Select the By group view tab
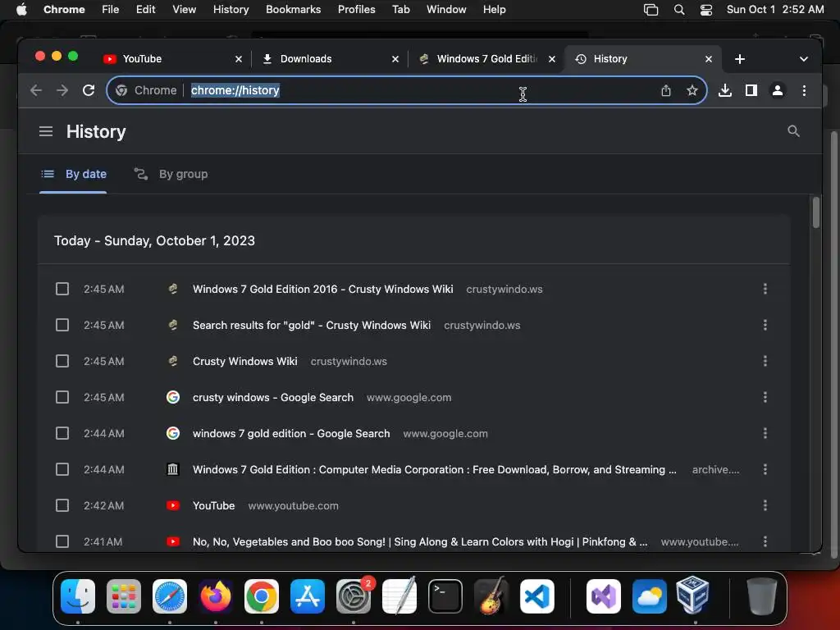 point(171,174)
